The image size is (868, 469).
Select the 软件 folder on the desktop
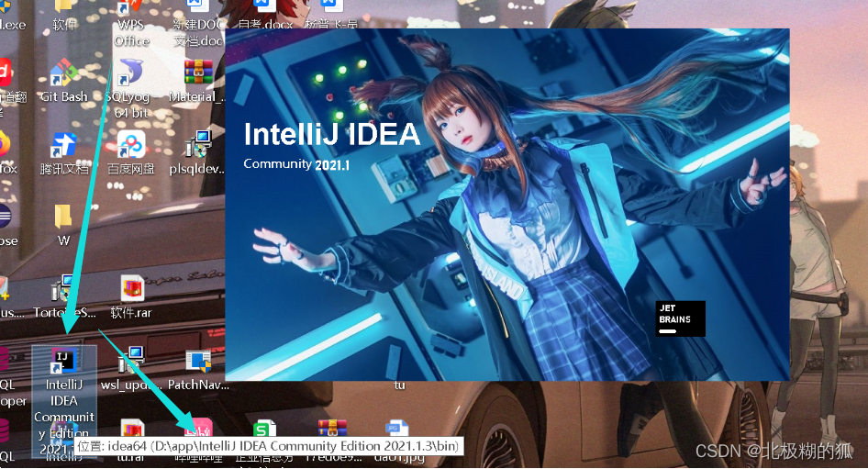pos(64,15)
